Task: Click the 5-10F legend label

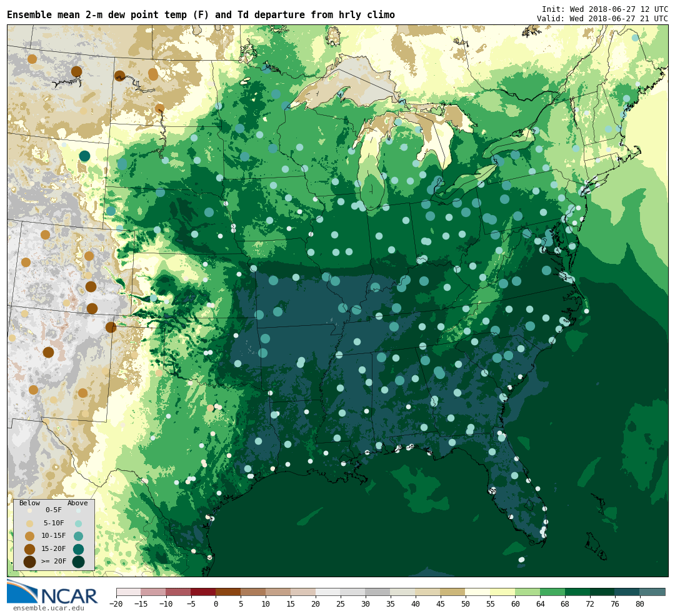Action: coord(54,523)
